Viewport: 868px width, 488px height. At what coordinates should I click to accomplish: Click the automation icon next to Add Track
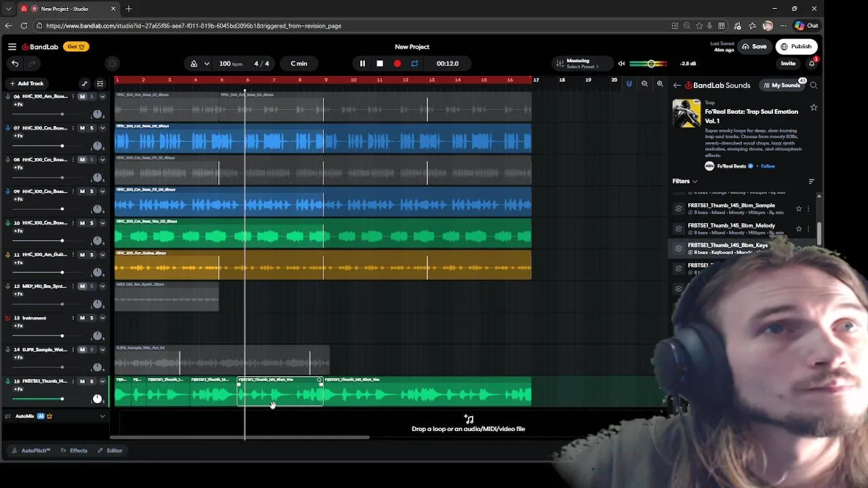pyautogui.click(x=84, y=83)
